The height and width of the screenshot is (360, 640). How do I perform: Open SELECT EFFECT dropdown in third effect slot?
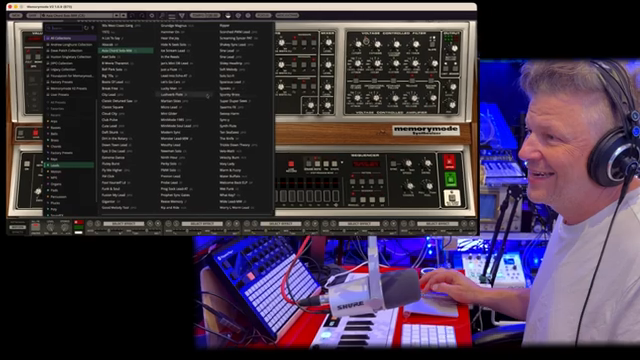click(x=280, y=224)
